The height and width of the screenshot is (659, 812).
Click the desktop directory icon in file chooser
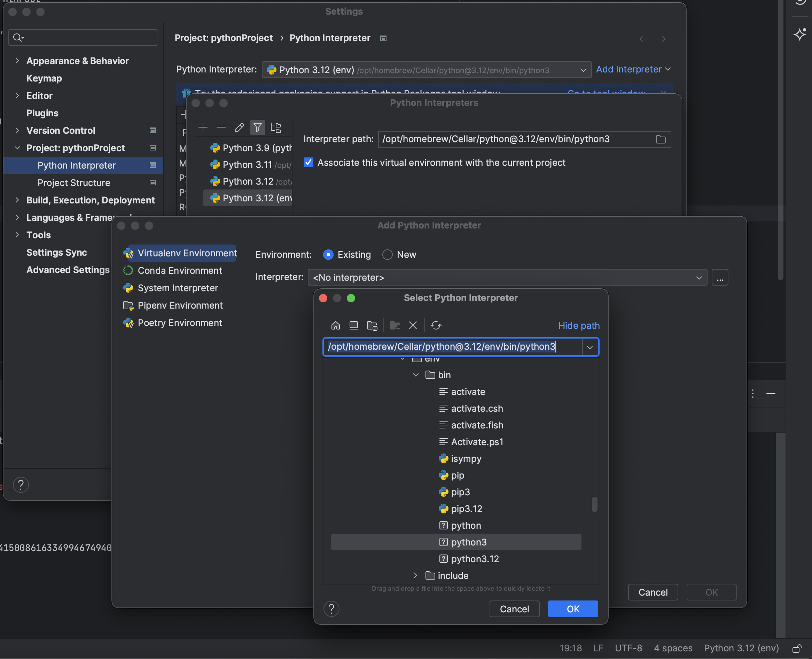click(x=354, y=325)
